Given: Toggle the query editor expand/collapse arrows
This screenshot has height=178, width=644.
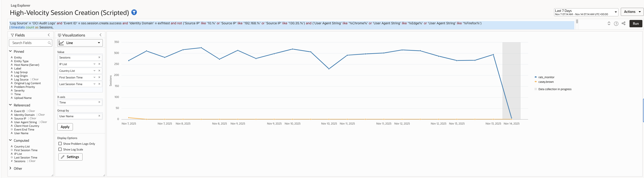Looking at the screenshot, I should click(609, 23).
